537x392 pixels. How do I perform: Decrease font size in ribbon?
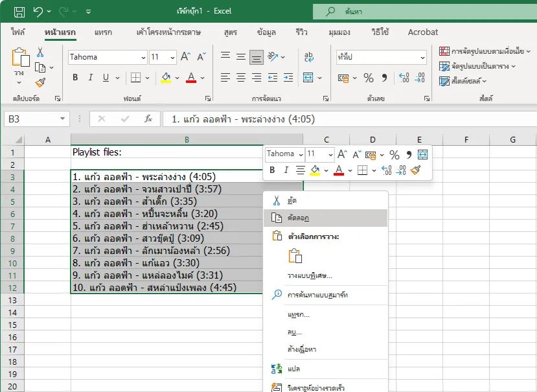coord(201,56)
